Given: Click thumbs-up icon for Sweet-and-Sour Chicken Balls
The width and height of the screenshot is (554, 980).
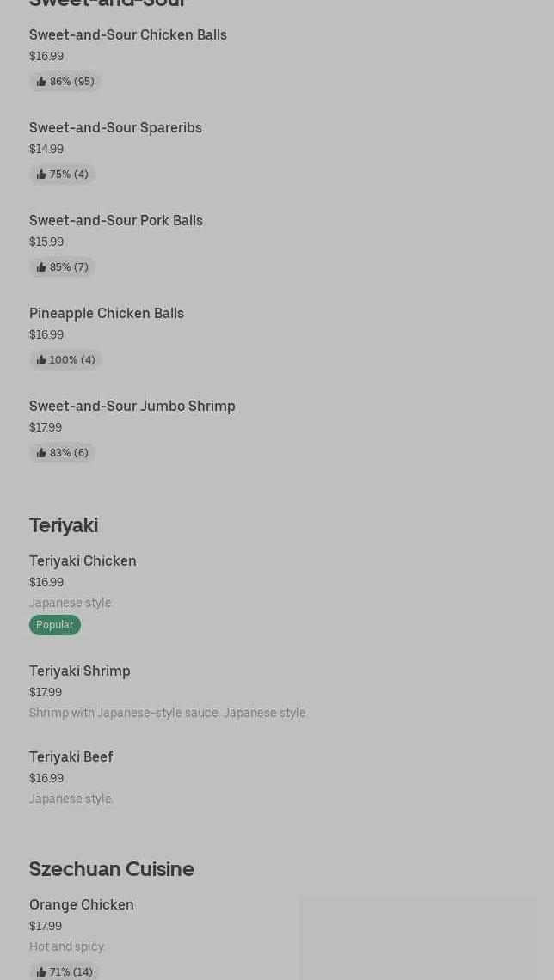Looking at the screenshot, I should [x=41, y=82].
